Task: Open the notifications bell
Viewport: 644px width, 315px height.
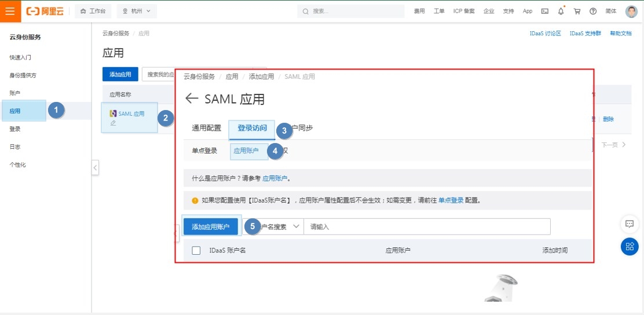Action: click(x=561, y=11)
